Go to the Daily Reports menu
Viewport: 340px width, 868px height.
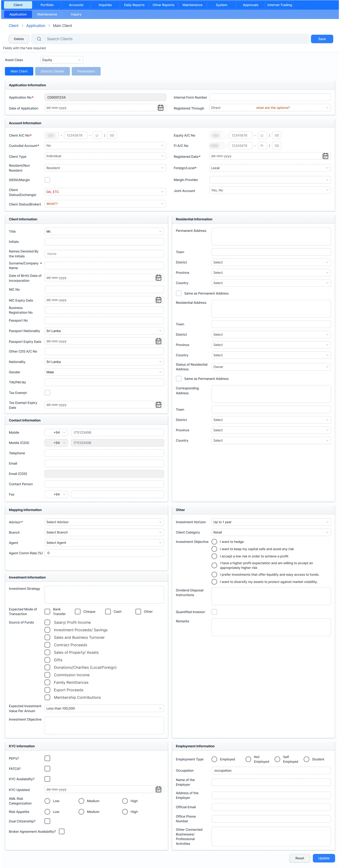(134, 5)
